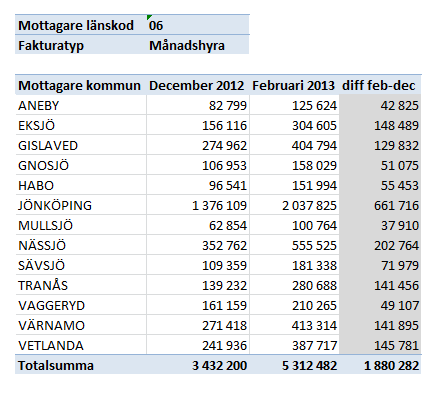The width and height of the screenshot is (438, 398).
Task: Select GNOSJÖ December value 106 953
Action: click(x=224, y=166)
